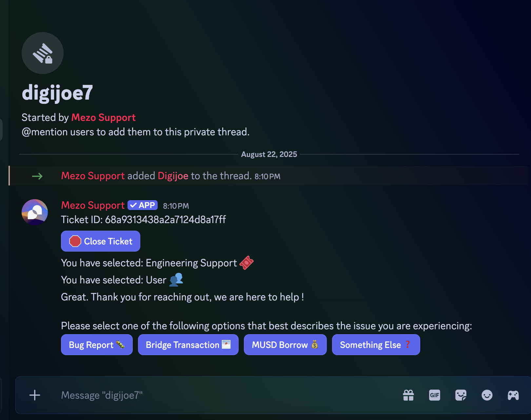
Task: Choose the Bridge Transaction option
Action: pos(188,345)
